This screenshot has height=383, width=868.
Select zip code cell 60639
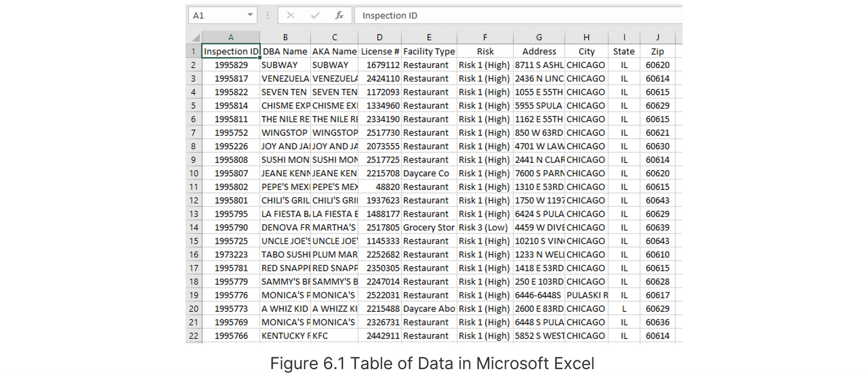coord(658,227)
